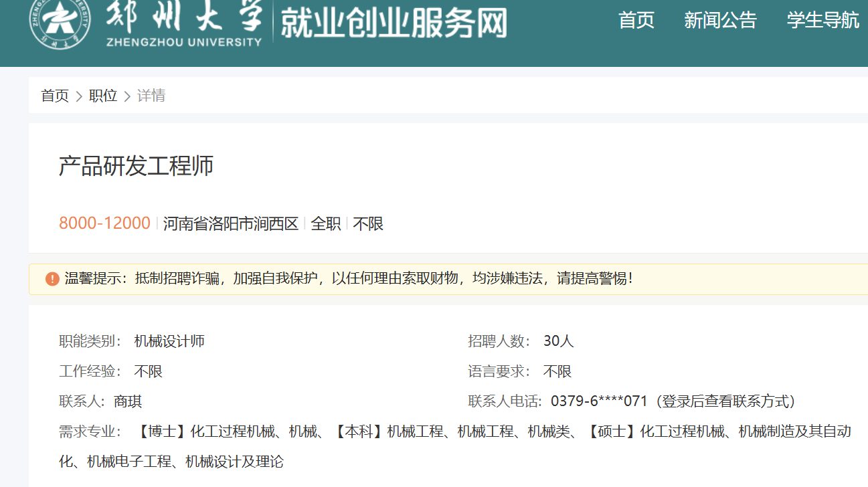This screenshot has height=487, width=868.
Task: Open the 首页 item in top navigation
Action: pyautogui.click(x=636, y=20)
